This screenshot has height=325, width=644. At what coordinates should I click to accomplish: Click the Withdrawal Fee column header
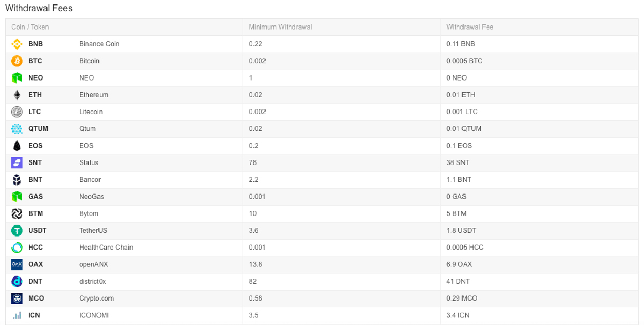click(470, 27)
